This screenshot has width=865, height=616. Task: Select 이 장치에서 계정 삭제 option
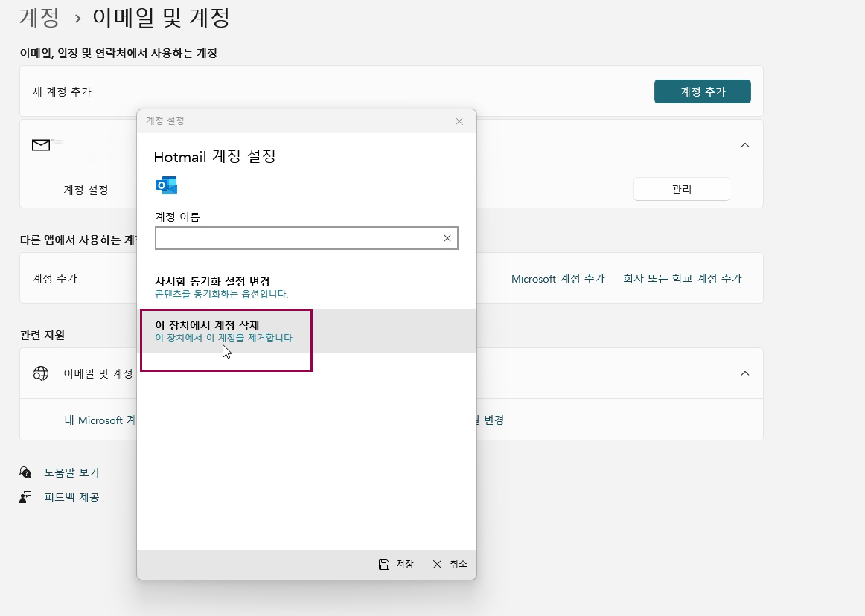tap(306, 331)
